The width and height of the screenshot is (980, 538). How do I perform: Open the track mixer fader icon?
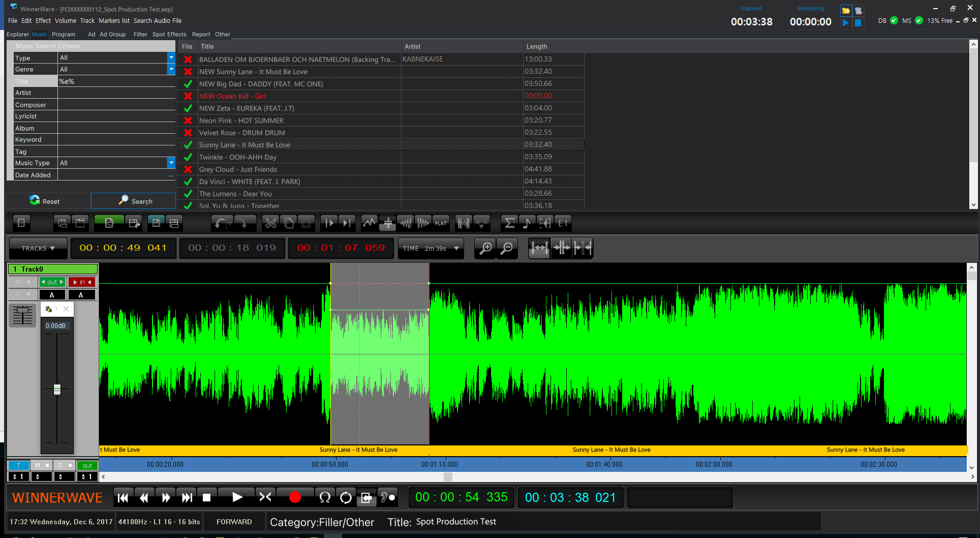click(22, 315)
